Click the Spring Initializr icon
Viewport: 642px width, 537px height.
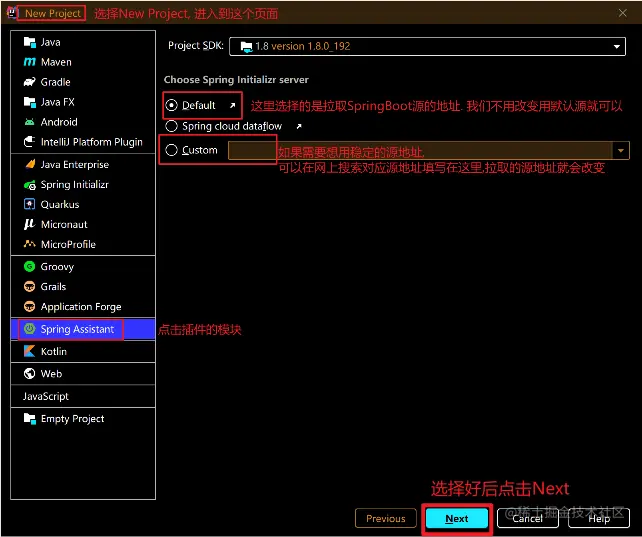point(29,185)
